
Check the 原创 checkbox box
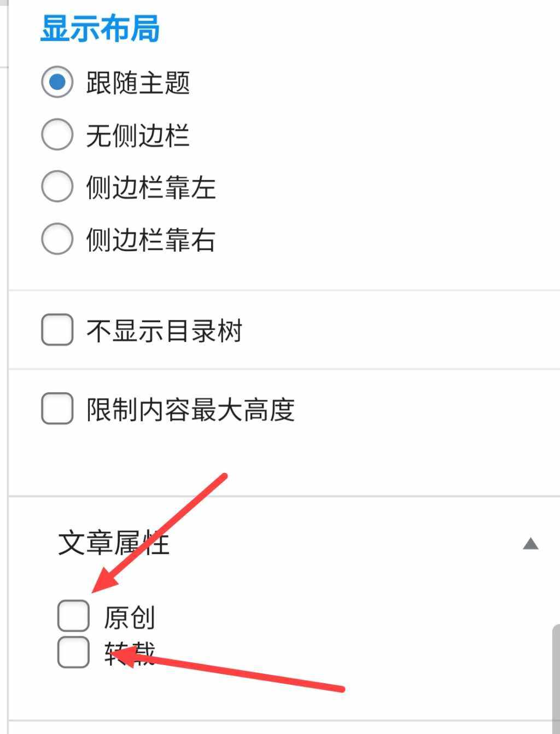tap(73, 616)
